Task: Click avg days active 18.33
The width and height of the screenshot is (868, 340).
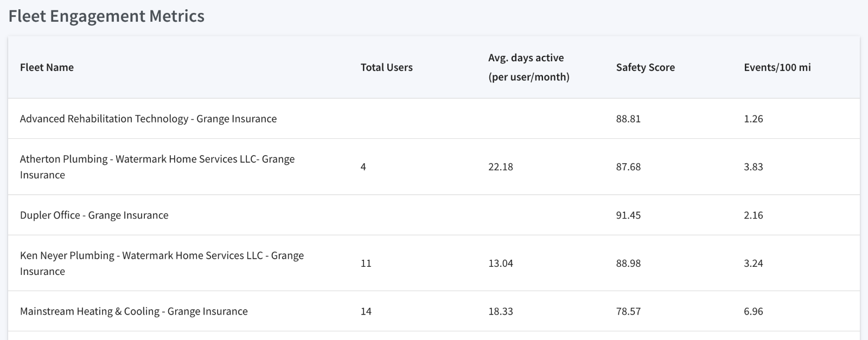Action: 500,311
